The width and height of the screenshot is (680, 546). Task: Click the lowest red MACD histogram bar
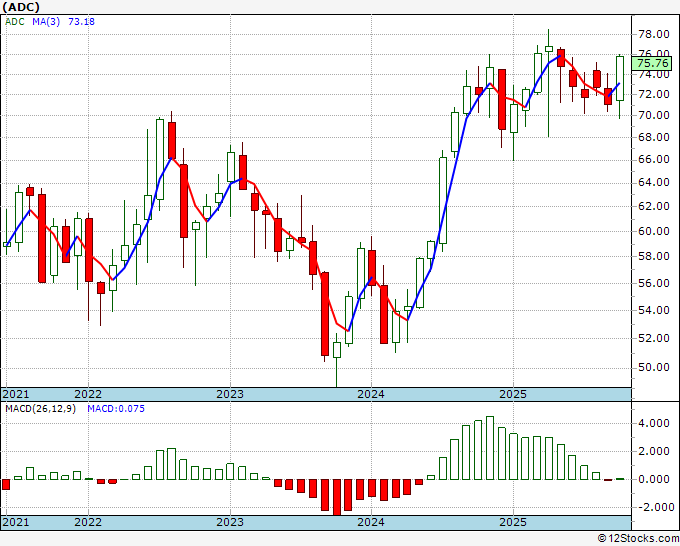[x=337, y=497]
